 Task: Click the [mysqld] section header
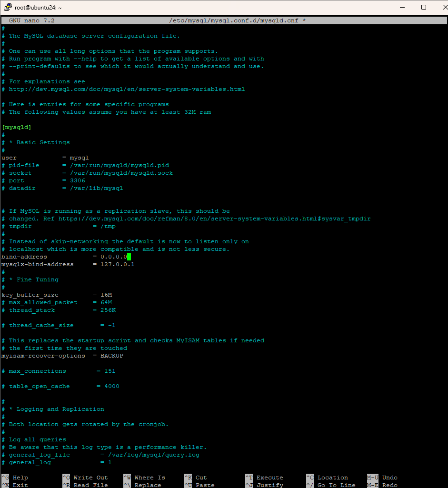tap(16, 127)
